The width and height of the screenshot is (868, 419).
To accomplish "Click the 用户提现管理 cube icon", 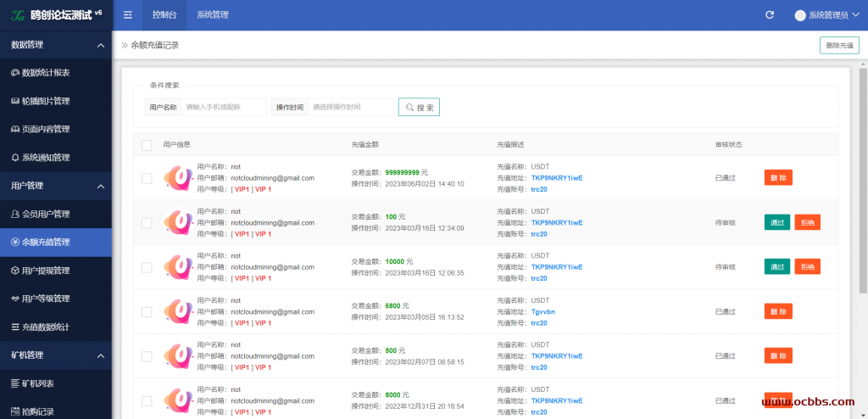I will [15, 271].
